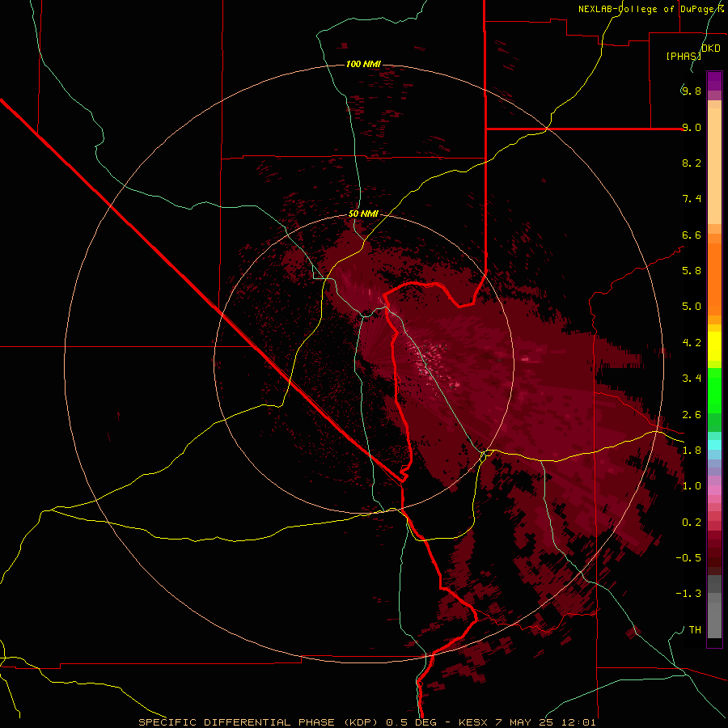Viewport: 728px width, 728px height.
Task: Click the 9.8 value on the color scale
Action: (692, 91)
